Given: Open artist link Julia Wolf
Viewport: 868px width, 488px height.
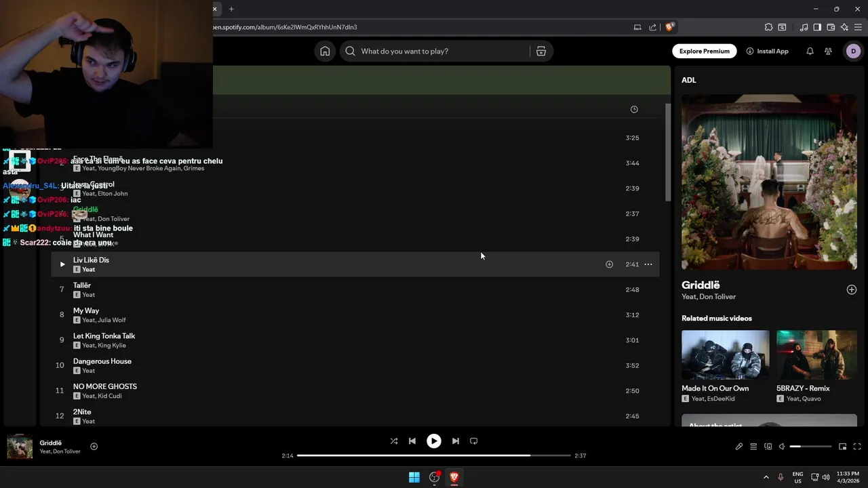Looking at the screenshot, I should [x=112, y=320].
